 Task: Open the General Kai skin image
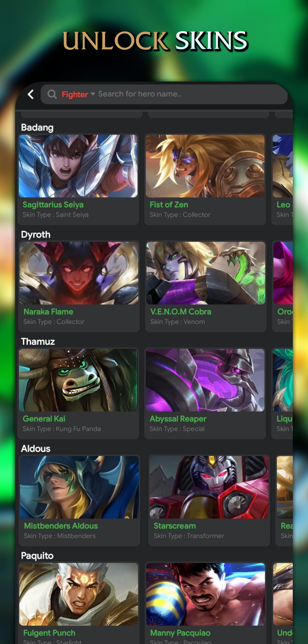point(78,380)
